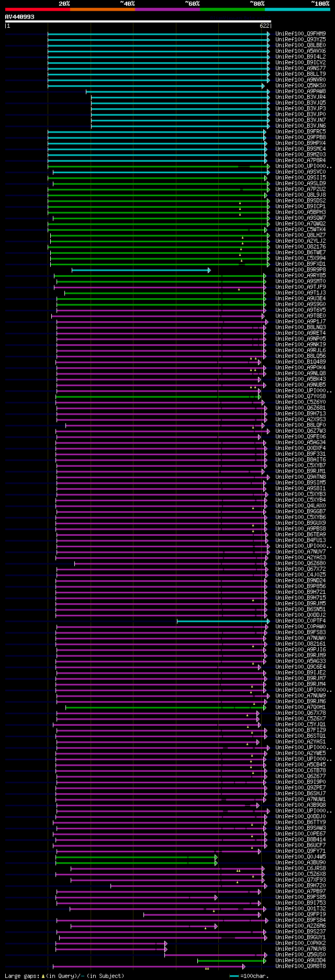This screenshot has height=980, width=335.
Task: Click the white query sequence bar
Action: (138, 21)
